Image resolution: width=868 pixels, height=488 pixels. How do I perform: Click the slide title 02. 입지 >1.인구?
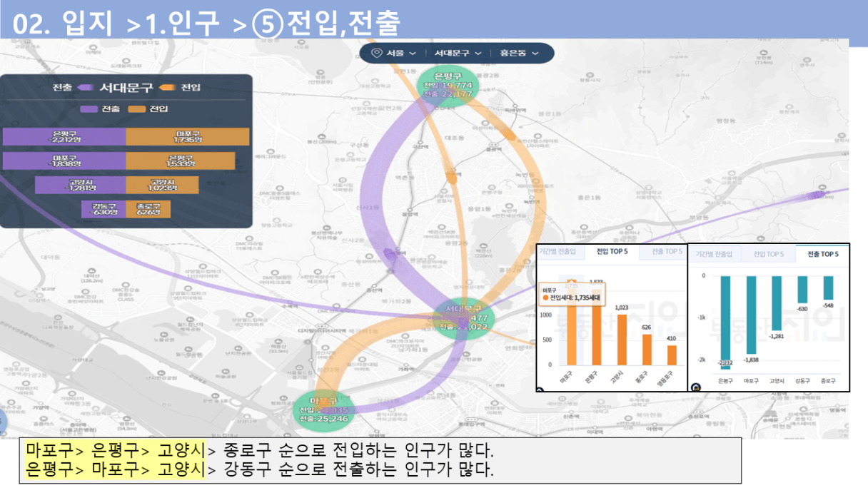(x=117, y=24)
